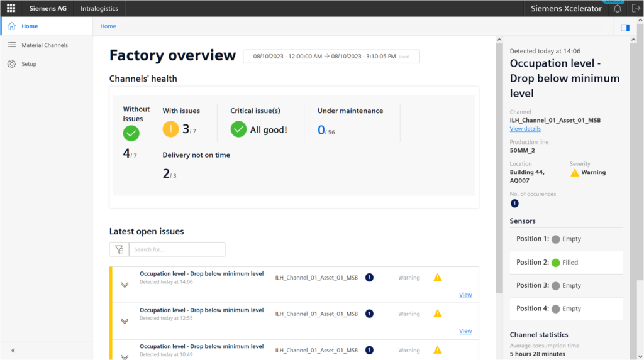Toggle the side panel icon
Viewport: 644px width, 360px height.
tap(625, 28)
